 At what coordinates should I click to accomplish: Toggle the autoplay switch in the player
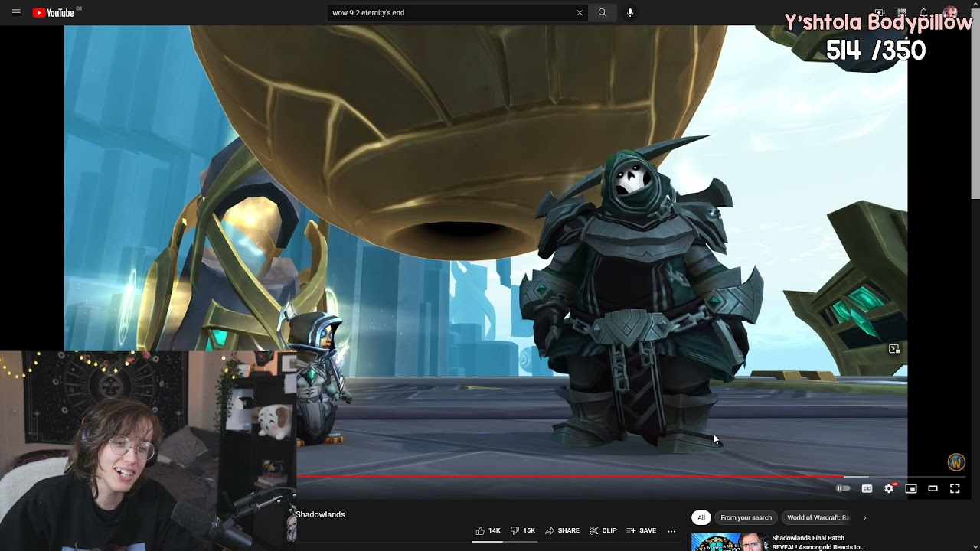(843, 488)
